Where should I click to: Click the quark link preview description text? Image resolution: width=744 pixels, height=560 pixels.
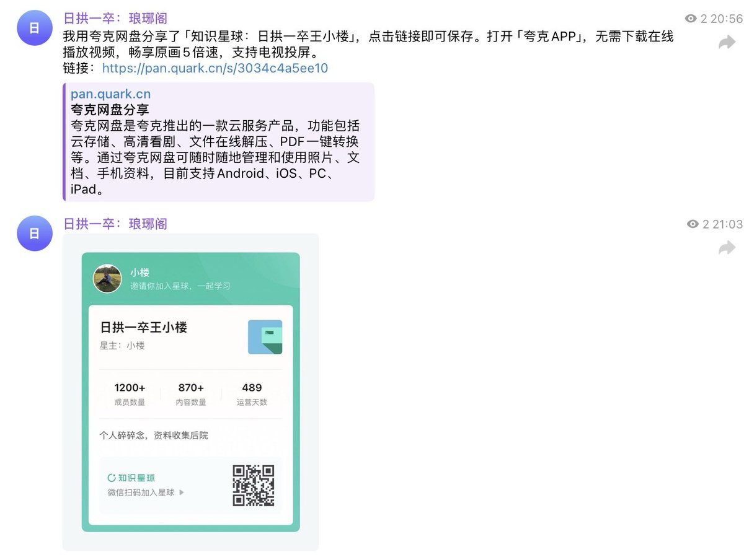point(215,157)
